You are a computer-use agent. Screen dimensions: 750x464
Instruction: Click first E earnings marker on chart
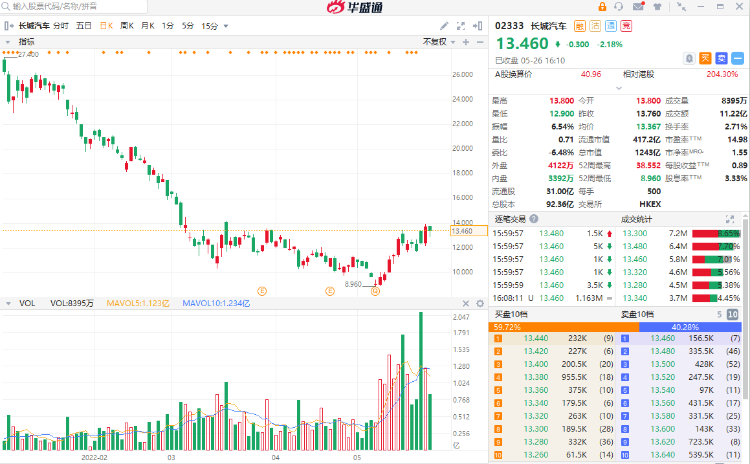[x=262, y=291]
